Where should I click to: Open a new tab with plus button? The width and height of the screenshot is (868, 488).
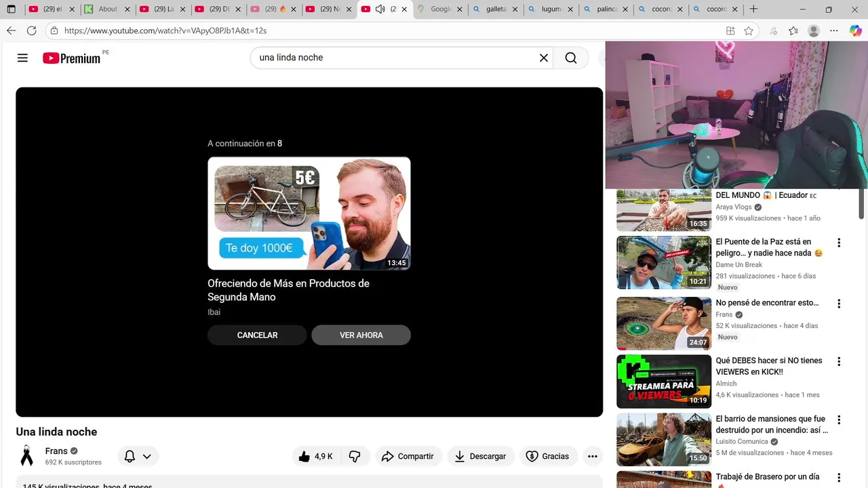(753, 9)
